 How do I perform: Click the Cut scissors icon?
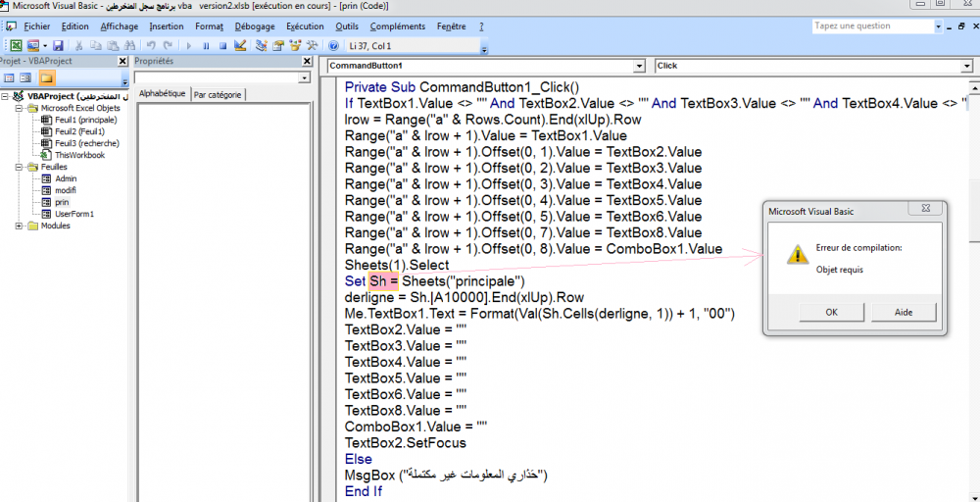(x=78, y=46)
